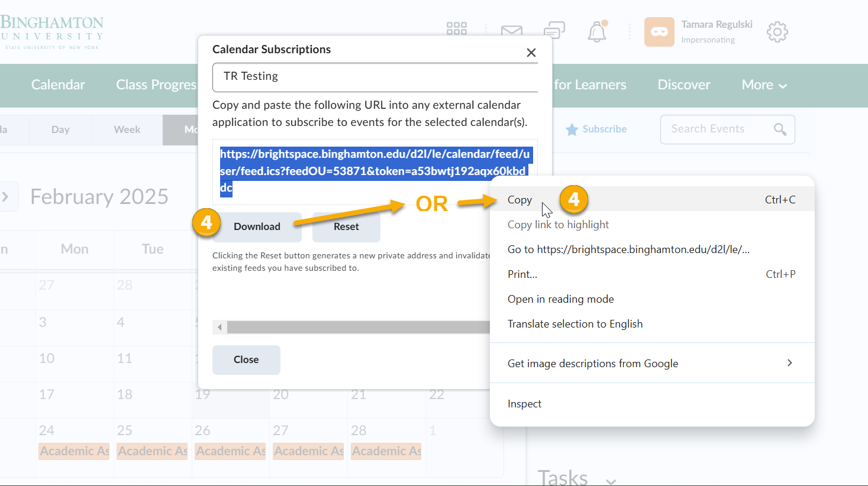Click the Tamara Regulski avatar

point(659,32)
